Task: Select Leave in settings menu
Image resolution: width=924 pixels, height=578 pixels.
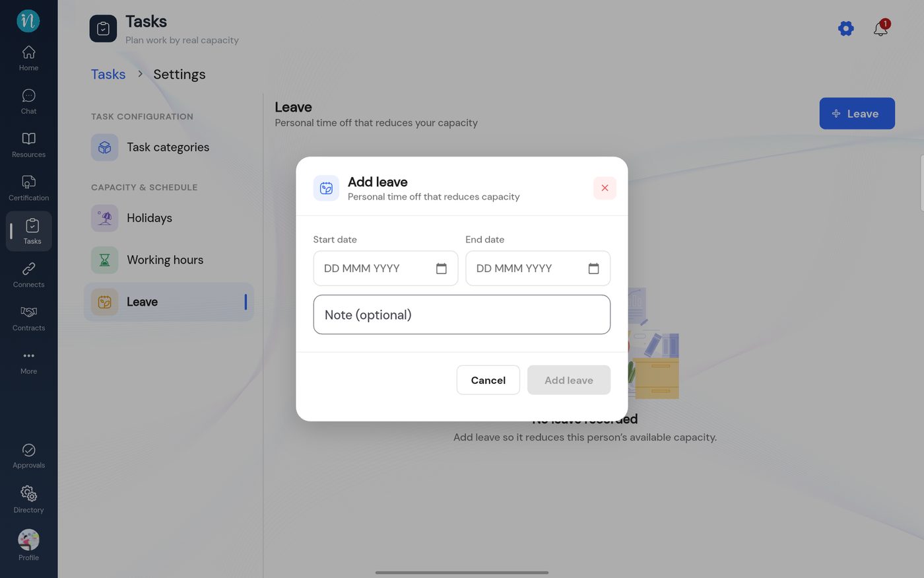Action: (x=169, y=302)
